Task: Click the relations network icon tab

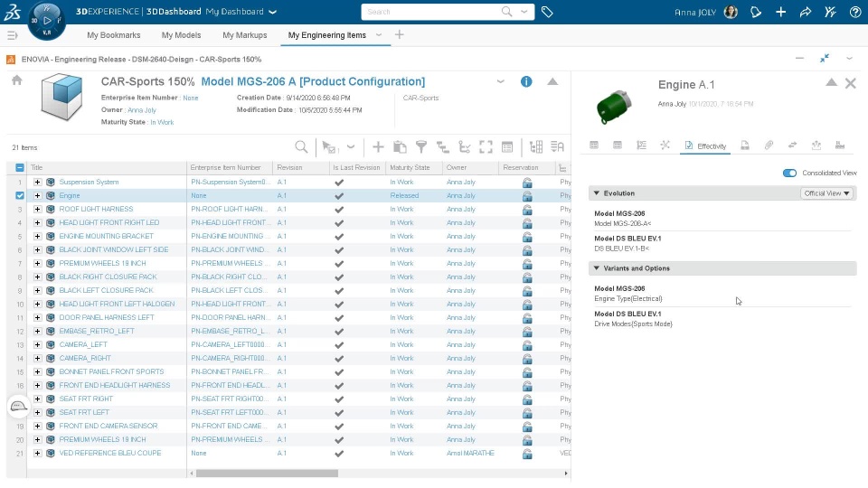Action: [x=665, y=145]
